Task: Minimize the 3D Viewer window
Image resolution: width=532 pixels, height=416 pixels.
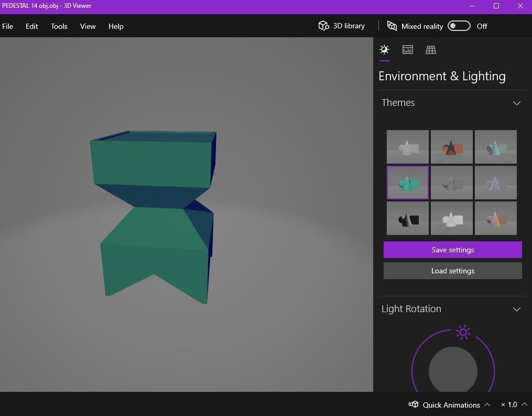Action: 472,6
